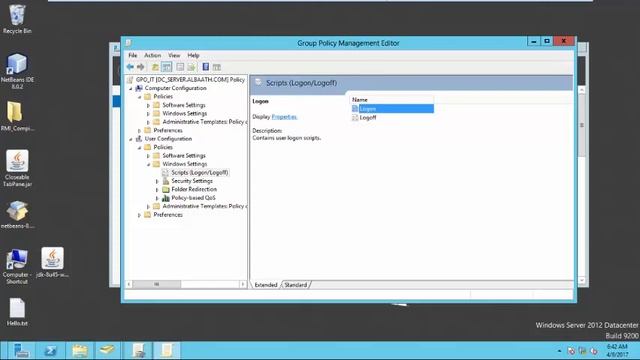Select Scripts (Logon/Logoff) in the tree
This screenshot has width=640, height=360.
[x=200, y=173]
